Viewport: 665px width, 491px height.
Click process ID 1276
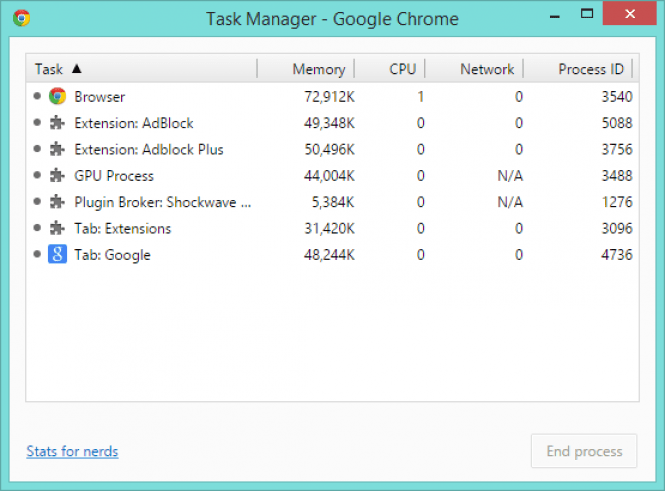pos(617,202)
